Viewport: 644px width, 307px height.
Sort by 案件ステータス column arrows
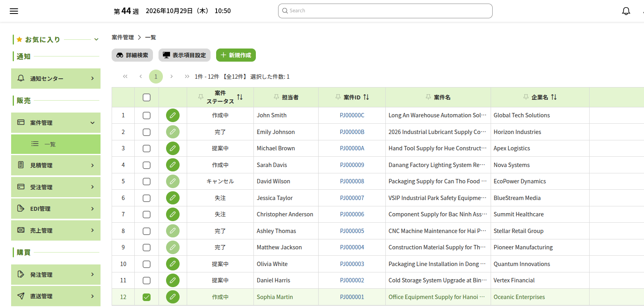tap(240, 97)
